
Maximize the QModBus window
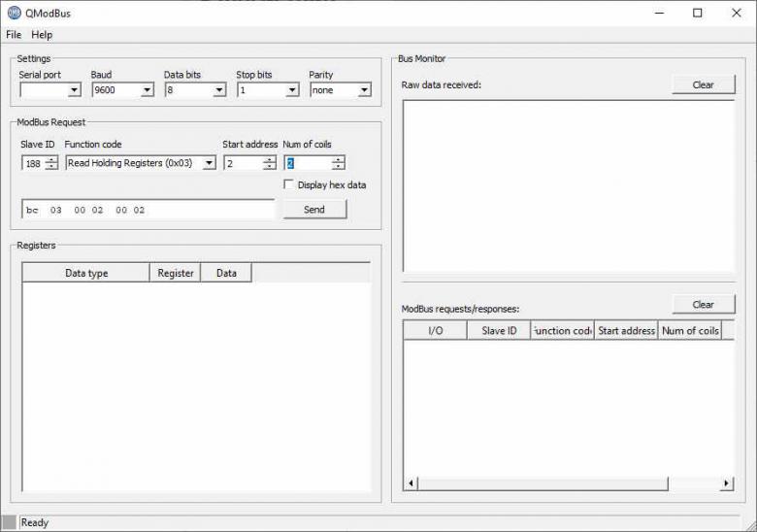[698, 13]
